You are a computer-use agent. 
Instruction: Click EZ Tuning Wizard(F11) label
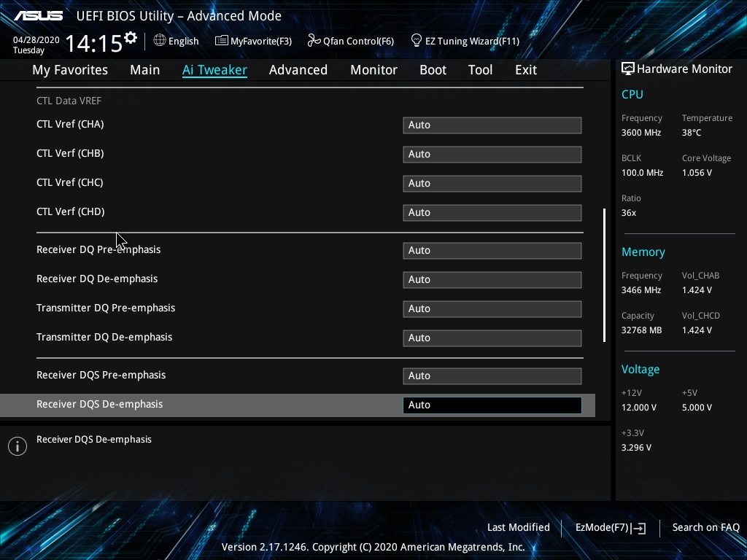pos(472,42)
